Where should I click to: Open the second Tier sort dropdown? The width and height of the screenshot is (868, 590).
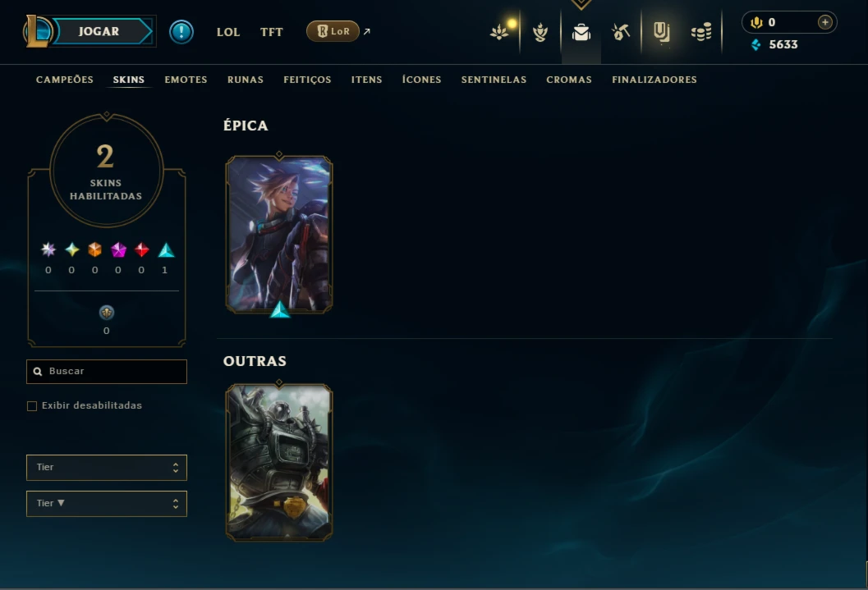(107, 504)
